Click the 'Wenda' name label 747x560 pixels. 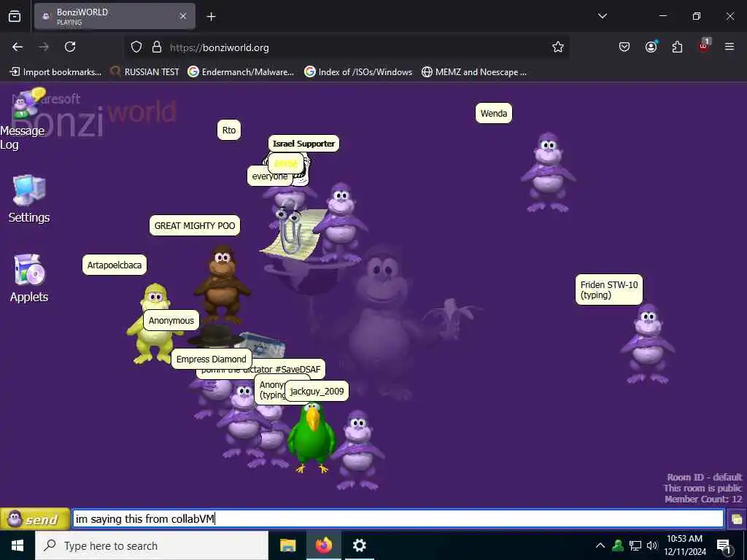coord(494,113)
